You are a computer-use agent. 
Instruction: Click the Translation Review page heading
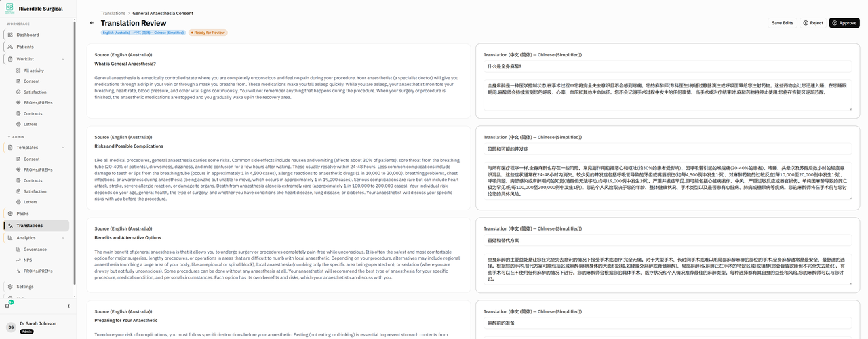point(134,23)
